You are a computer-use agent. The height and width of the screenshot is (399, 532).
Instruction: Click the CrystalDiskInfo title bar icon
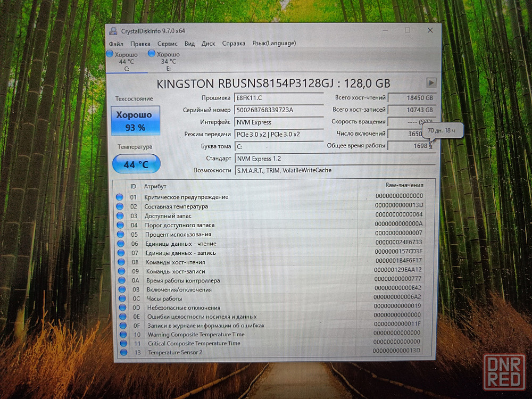click(113, 31)
